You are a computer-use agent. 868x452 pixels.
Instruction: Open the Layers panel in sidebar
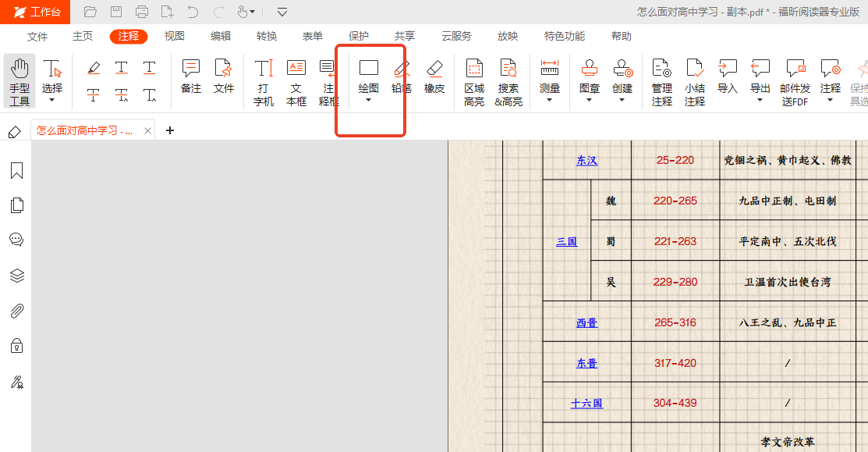[x=16, y=276]
